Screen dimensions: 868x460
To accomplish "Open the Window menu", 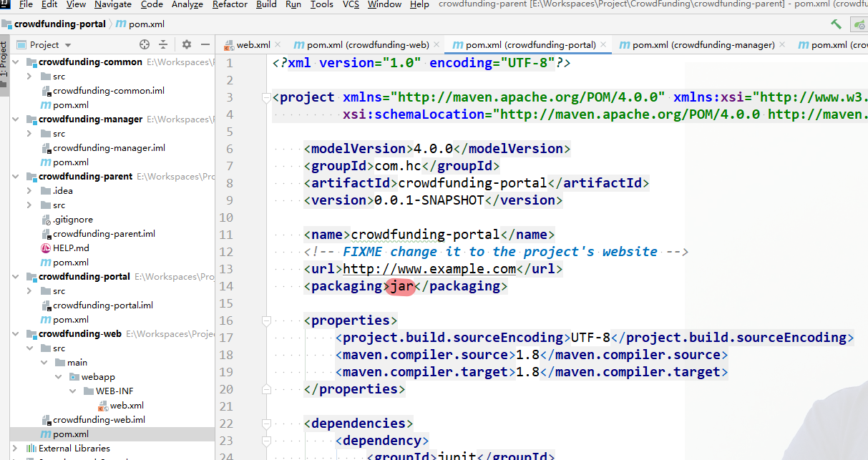I will tap(385, 4).
